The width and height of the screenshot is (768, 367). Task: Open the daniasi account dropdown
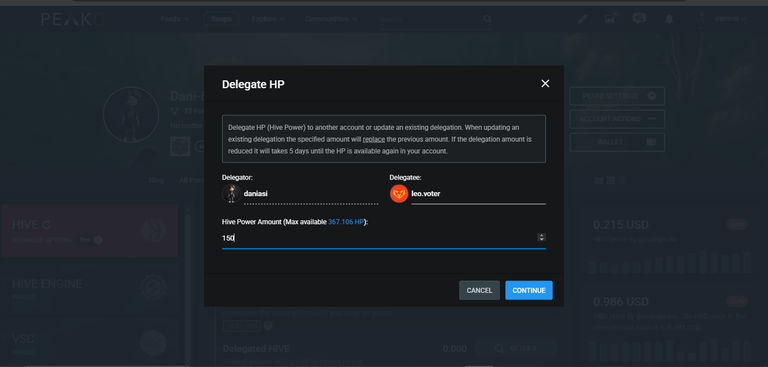click(x=730, y=19)
